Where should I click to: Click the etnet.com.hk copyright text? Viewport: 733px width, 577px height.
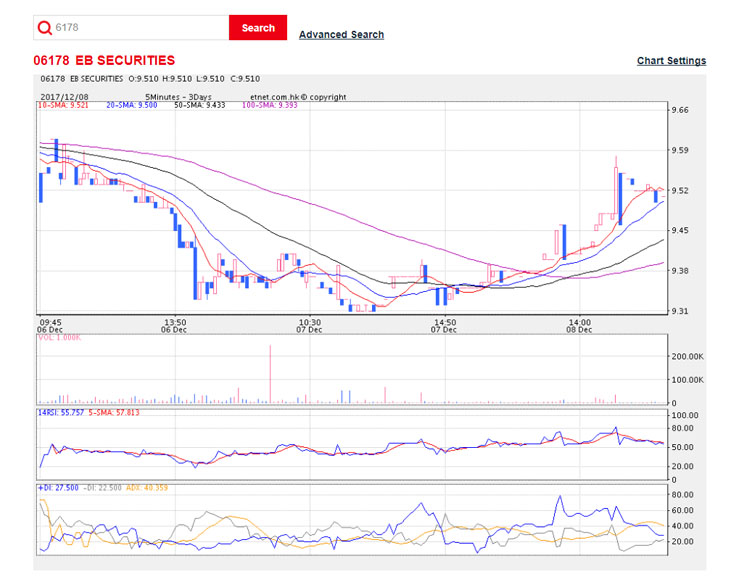point(298,97)
